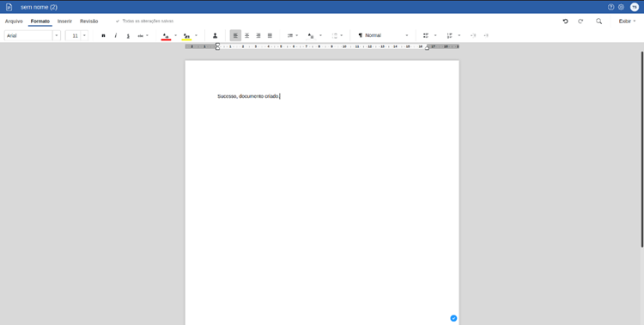Center the paragraph text

[246, 36]
